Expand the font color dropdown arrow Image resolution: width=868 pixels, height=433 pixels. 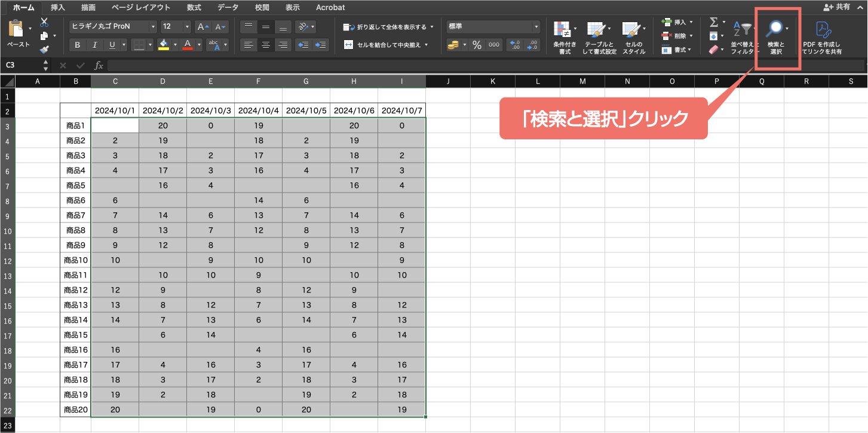pyautogui.click(x=199, y=45)
